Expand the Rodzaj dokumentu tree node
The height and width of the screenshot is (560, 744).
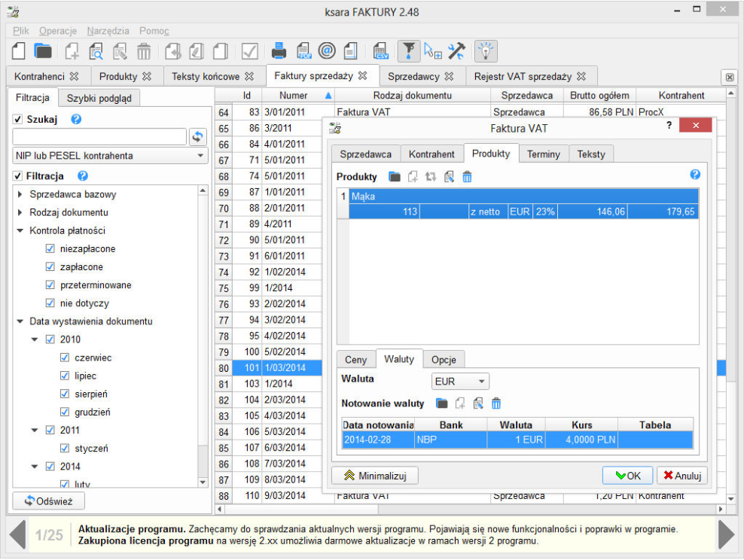coord(20,212)
